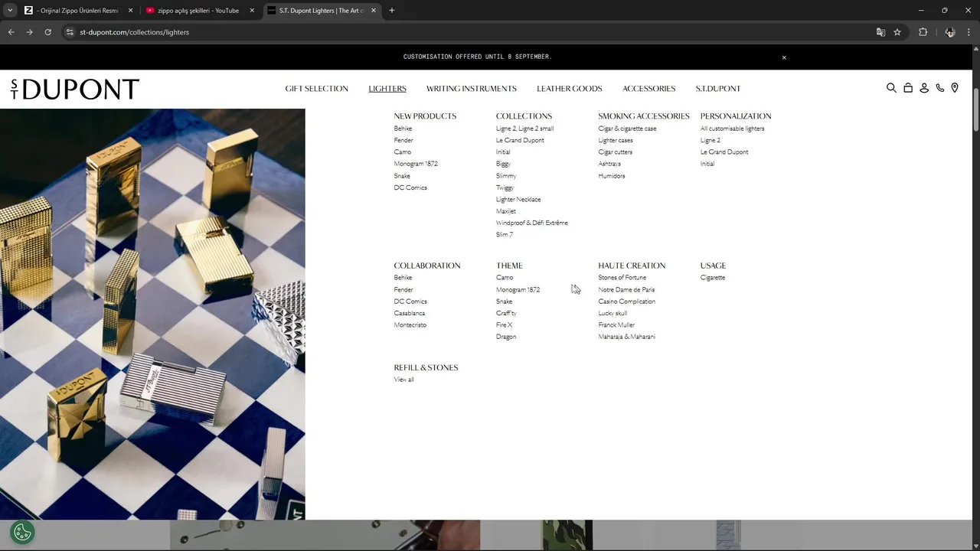Open Ligne 2, Ligne 2 small collection
Screen dimensions: 980x551
pos(524,129)
